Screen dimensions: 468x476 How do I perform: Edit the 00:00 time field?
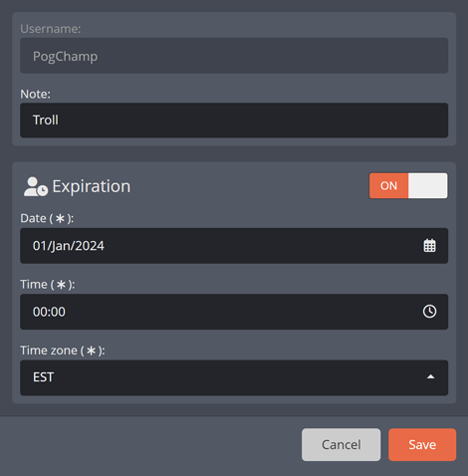[234, 312]
